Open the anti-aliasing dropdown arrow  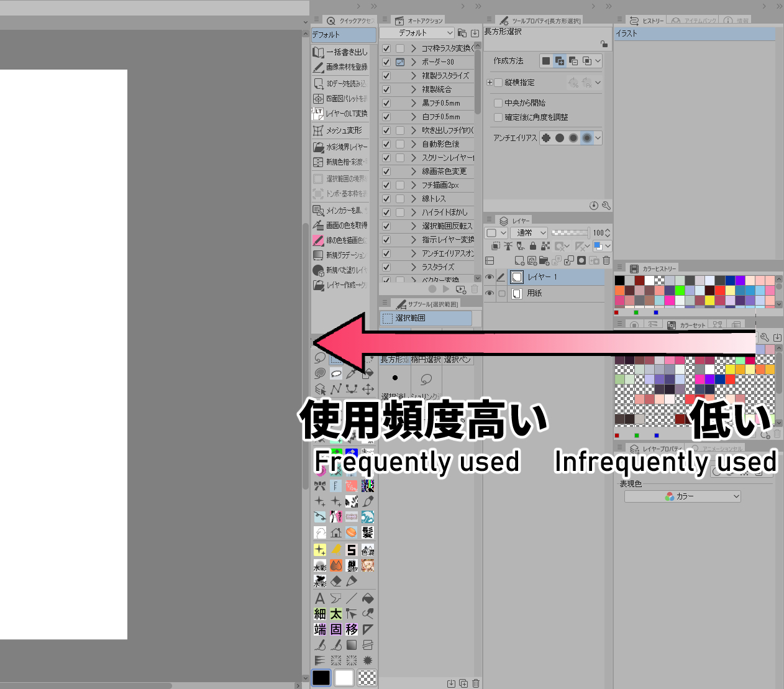pos(598,138)
